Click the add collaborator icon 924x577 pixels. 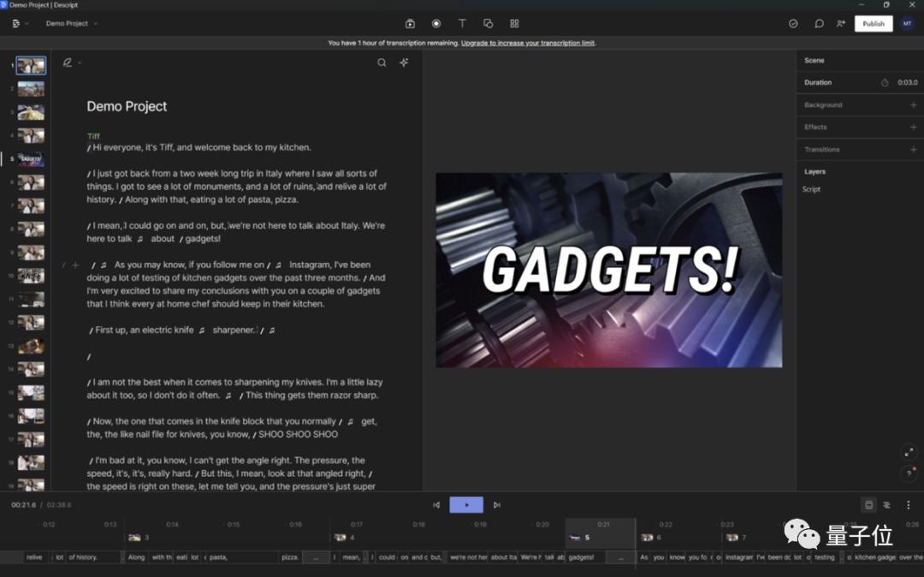click(x=841, y=24)
